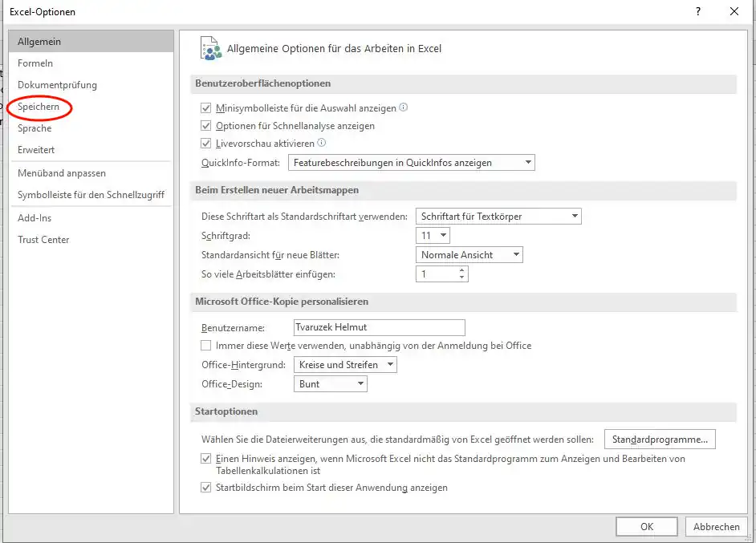756x543 pixels.
Task: Decrease the worksheet count with down arrow
Action: [x=461, y=278]
